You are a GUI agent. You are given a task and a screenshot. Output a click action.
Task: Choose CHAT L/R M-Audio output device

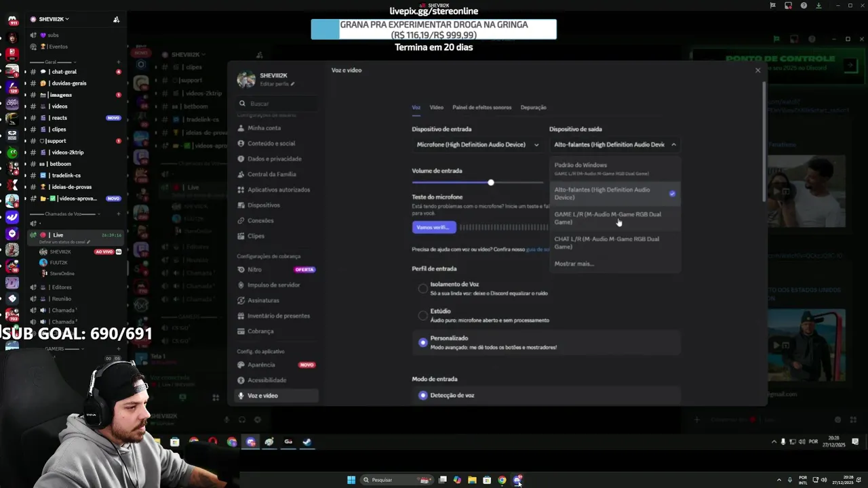pos(614,243)
